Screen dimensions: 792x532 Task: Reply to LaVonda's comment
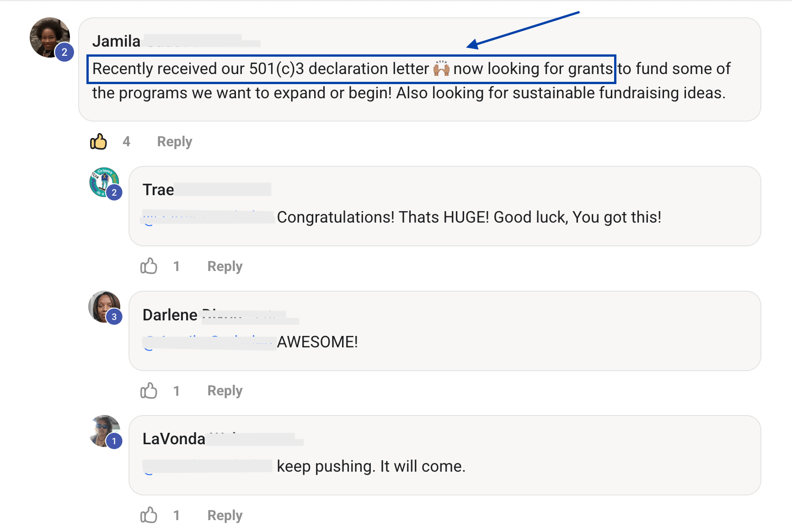225,516
